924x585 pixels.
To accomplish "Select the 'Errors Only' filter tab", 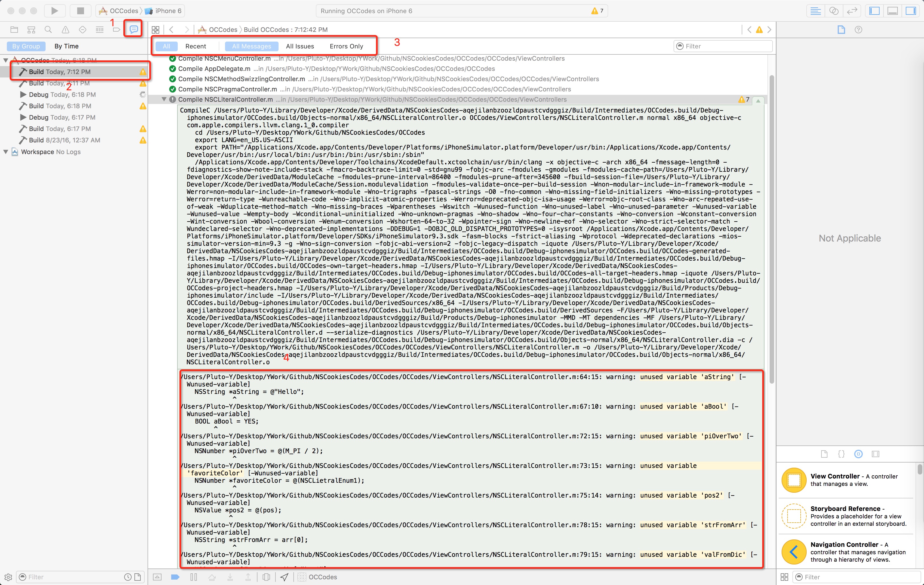I will point(347,46).
